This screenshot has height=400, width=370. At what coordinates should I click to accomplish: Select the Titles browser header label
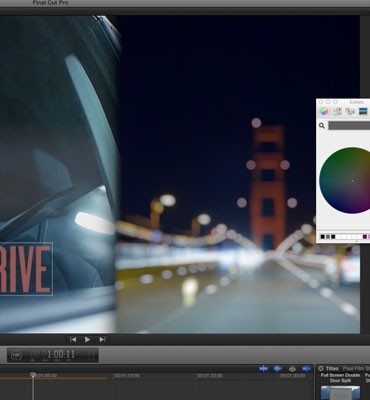pyautogui.click(x=332, y=368)
